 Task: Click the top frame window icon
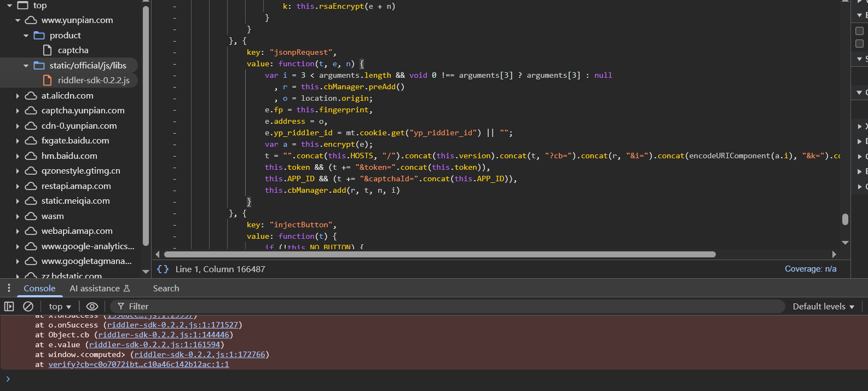(x=22, y=5)
